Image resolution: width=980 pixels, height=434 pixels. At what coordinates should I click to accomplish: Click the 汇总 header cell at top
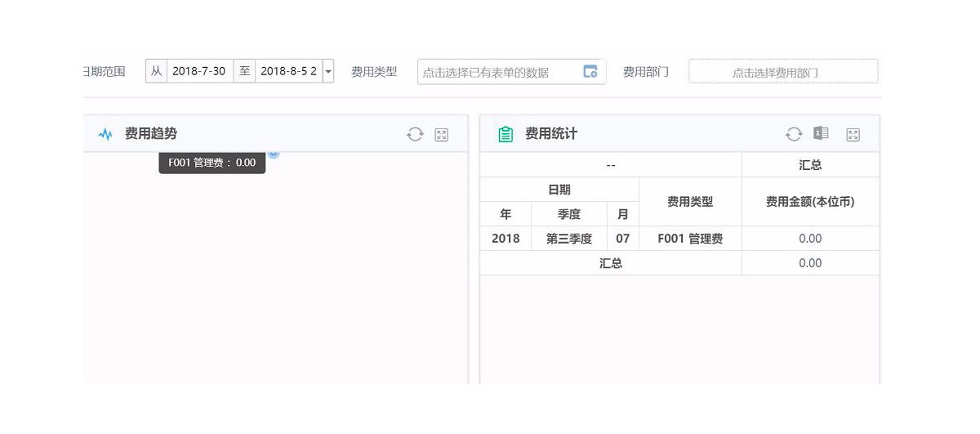(x=810, y=165)
